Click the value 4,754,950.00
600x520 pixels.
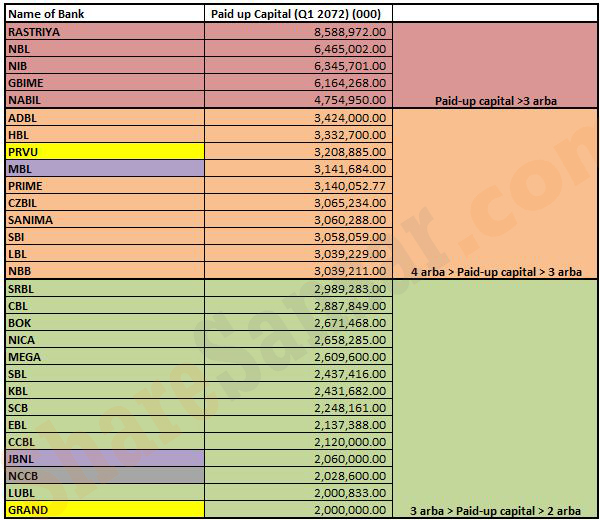(350, 100)
